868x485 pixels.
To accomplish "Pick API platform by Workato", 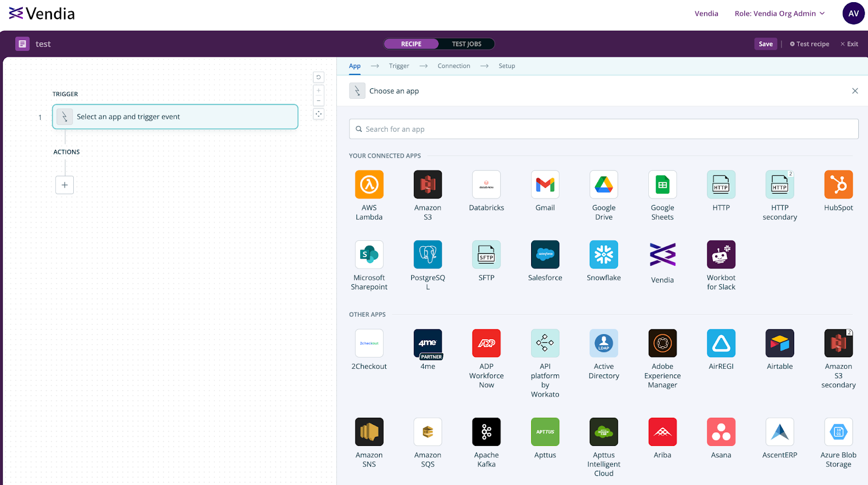I will tap(545, 343).
